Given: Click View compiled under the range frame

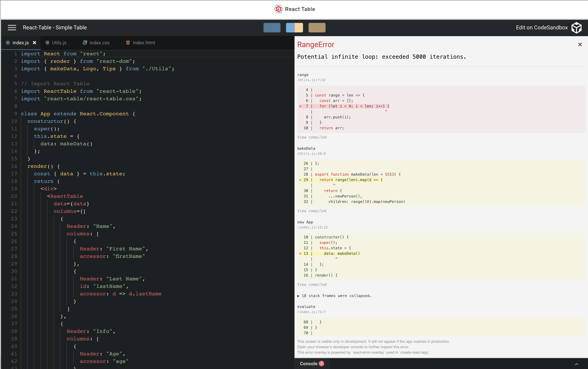Looking at the screenshot, I should click(x=312, y=137).
